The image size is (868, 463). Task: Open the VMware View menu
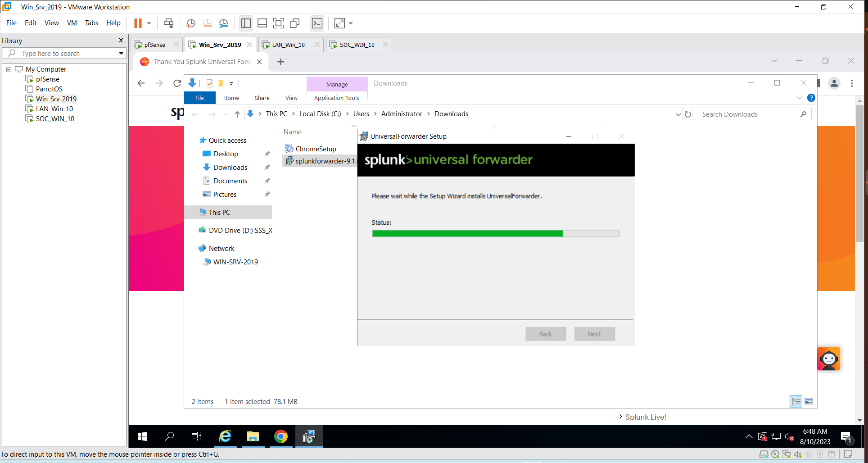tap(51, 23)
